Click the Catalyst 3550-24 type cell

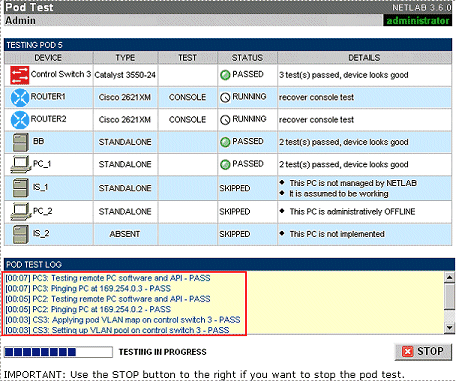coord(125,75)
